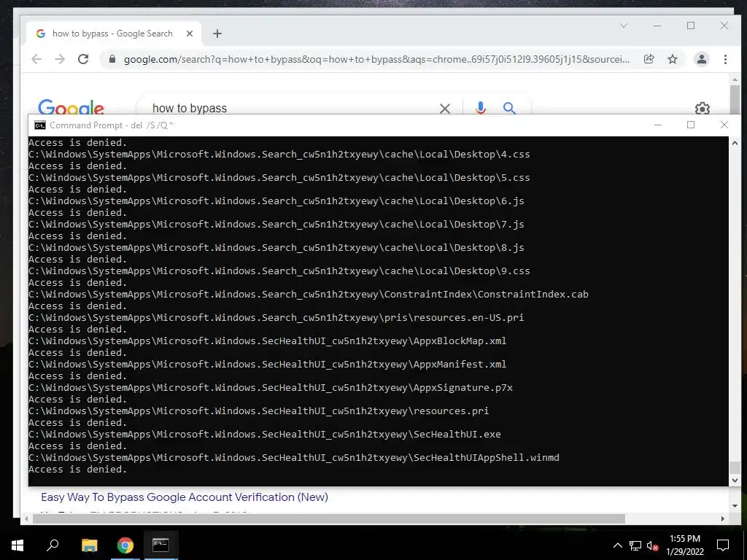Click Chrome horizontal scroll left arrow

click(26, 518)
